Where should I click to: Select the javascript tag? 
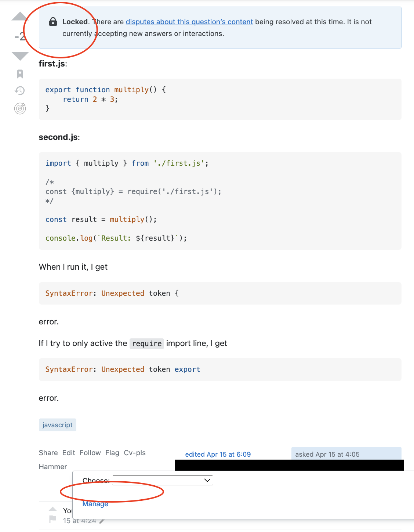pos(57,425)
